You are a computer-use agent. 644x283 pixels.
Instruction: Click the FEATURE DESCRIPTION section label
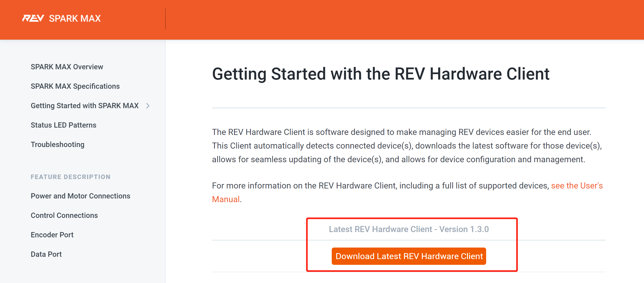click(x=71, y=177)
